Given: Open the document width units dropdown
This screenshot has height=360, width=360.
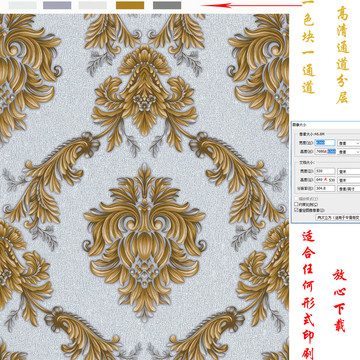Looking at the screenshot, I should tap(349, 171).
